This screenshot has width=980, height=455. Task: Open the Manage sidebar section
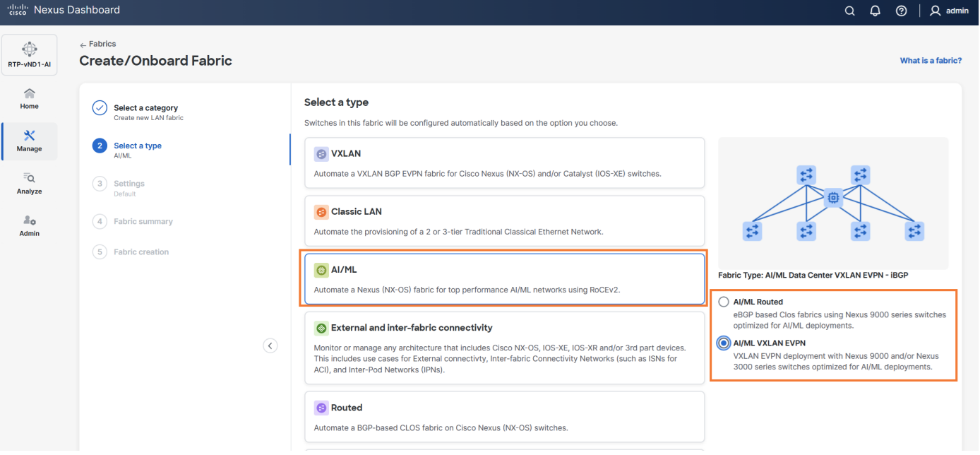[x=29, y=141]
